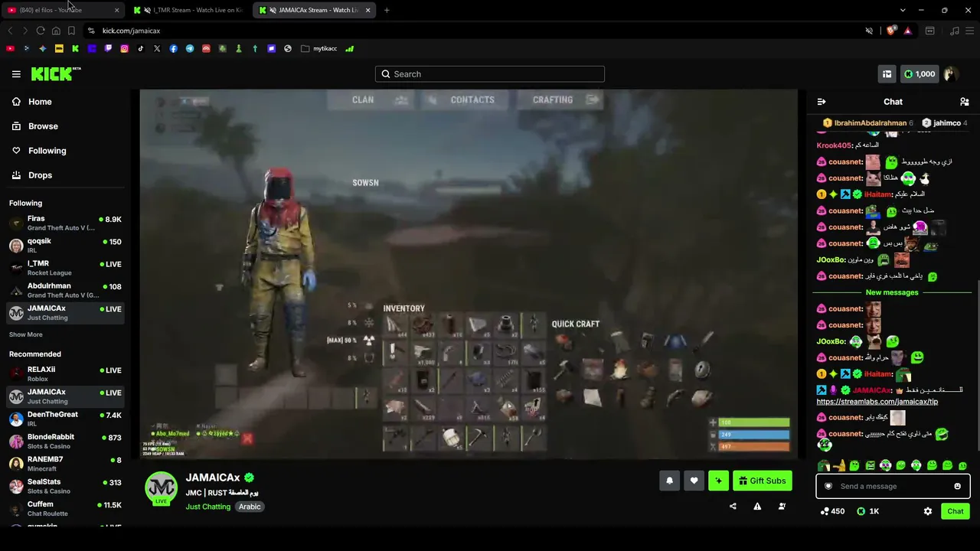
Task: Click the Just Chatting category under JAMAICAx title
Action: [x=207, y=507]
